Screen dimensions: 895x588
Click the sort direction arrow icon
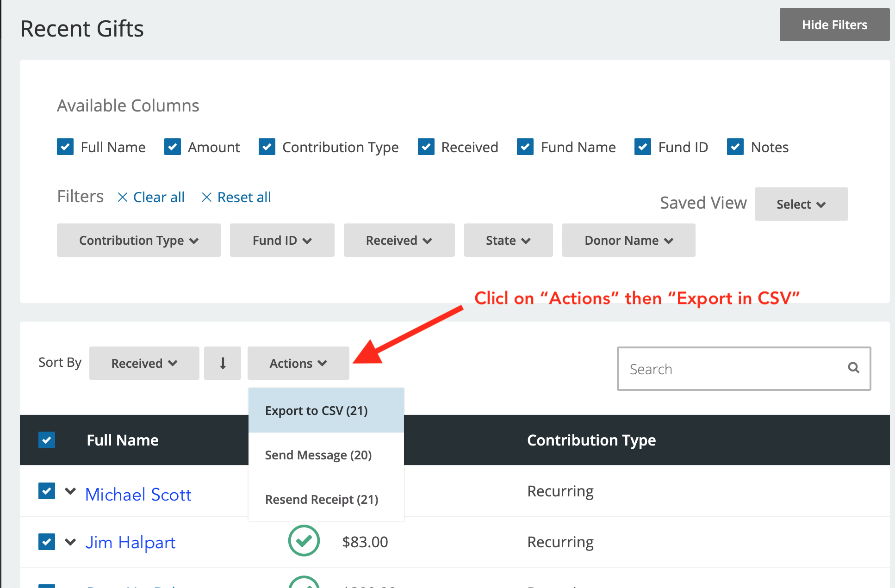coord(223,363)
